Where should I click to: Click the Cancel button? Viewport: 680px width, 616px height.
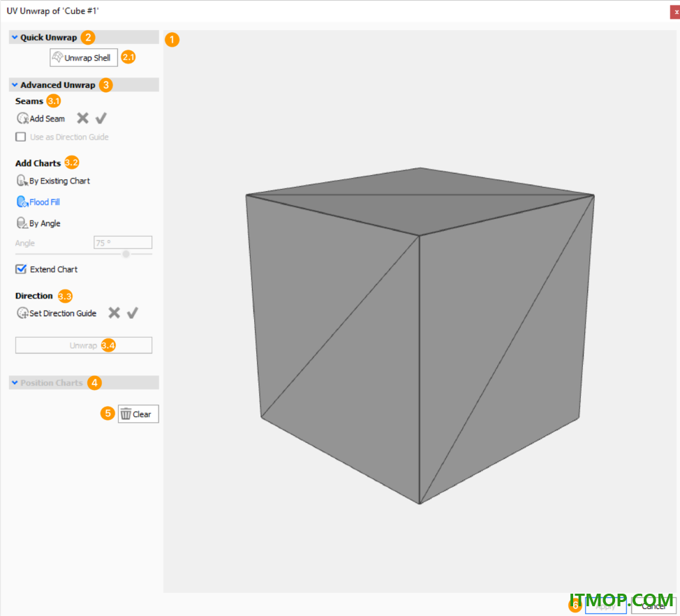(653, 606)
